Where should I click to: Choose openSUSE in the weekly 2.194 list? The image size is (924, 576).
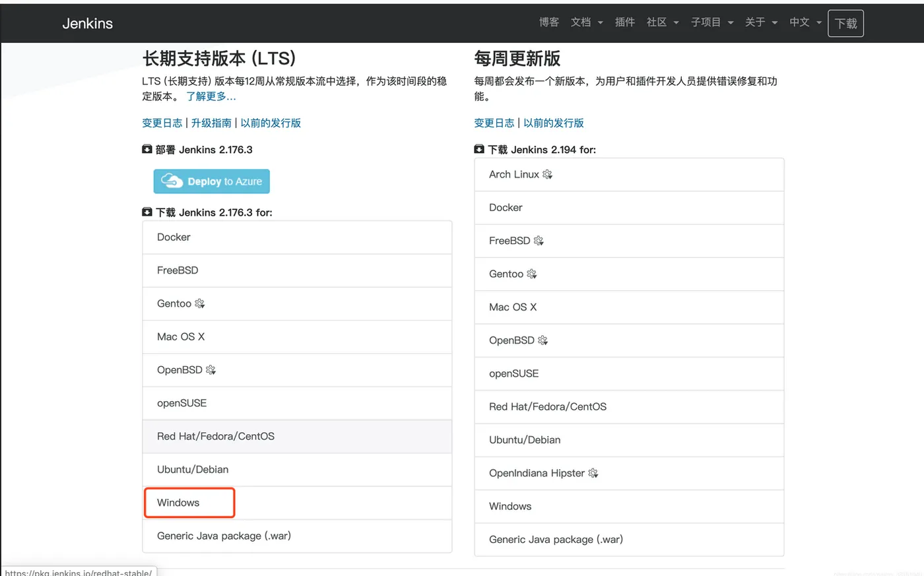click(629, 373)
